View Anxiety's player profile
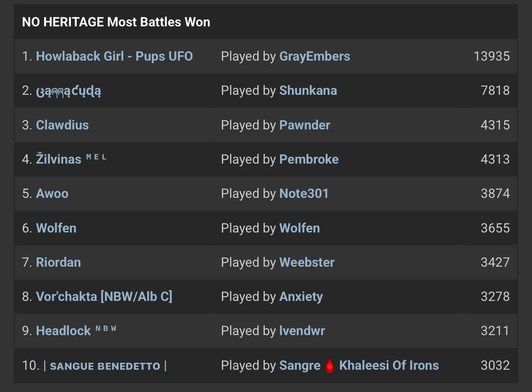This screenshot has width=532, height=392. (x=301, y=297)
